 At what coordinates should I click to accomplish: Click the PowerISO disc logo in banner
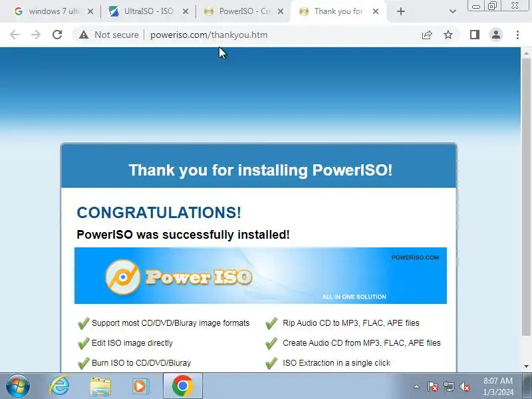tap(123, 277)
